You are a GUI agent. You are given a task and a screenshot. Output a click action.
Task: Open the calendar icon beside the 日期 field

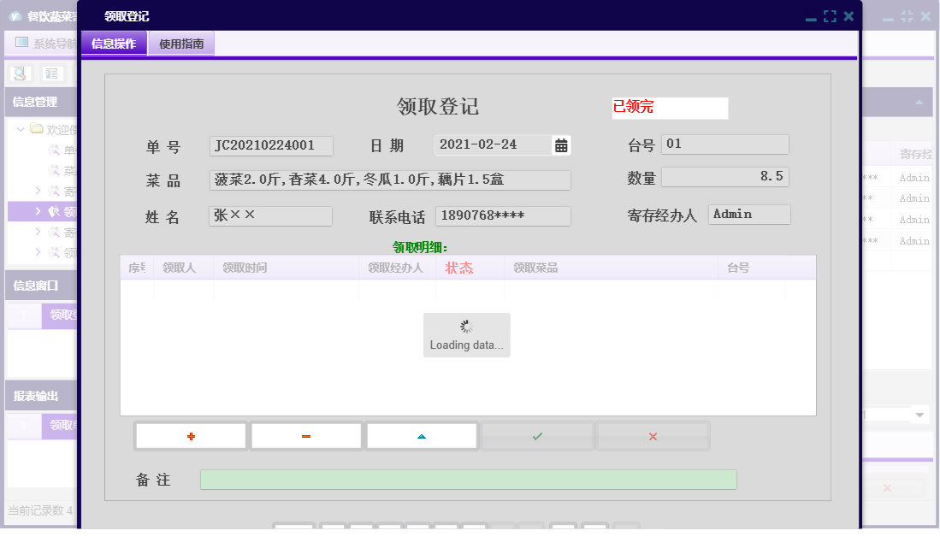562,144
